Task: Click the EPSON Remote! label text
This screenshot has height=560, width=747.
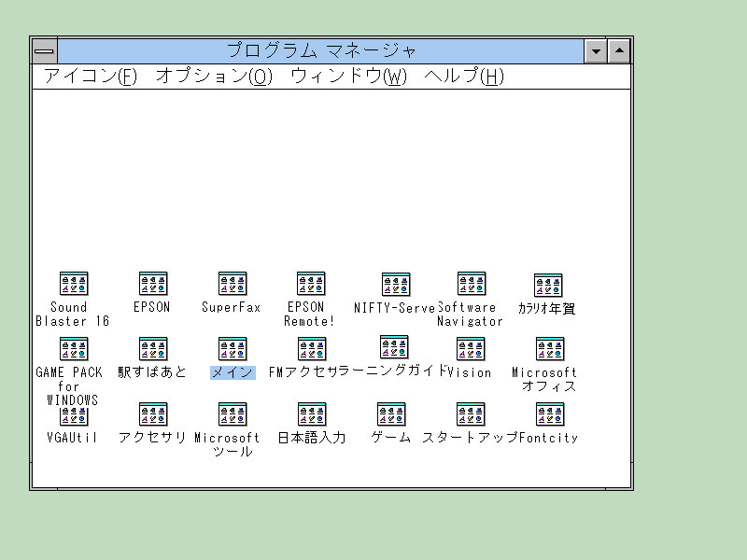Action: pos(309,315)
